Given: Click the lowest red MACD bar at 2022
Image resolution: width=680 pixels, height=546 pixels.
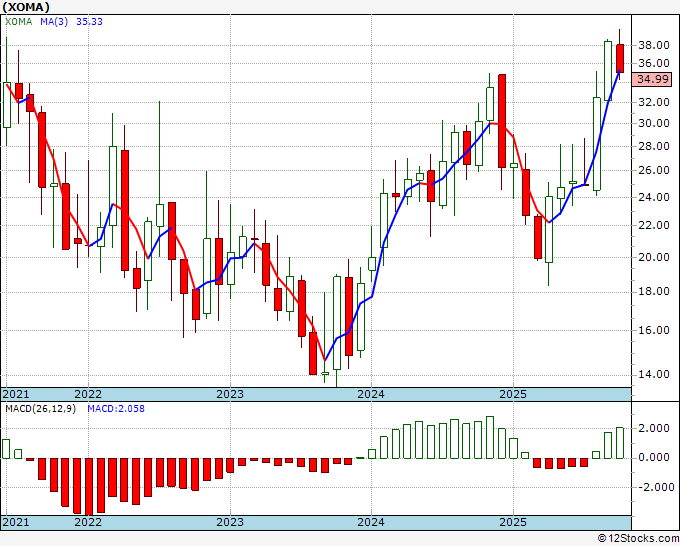Looking at the screenshot, I should click(x=89, y=487).
